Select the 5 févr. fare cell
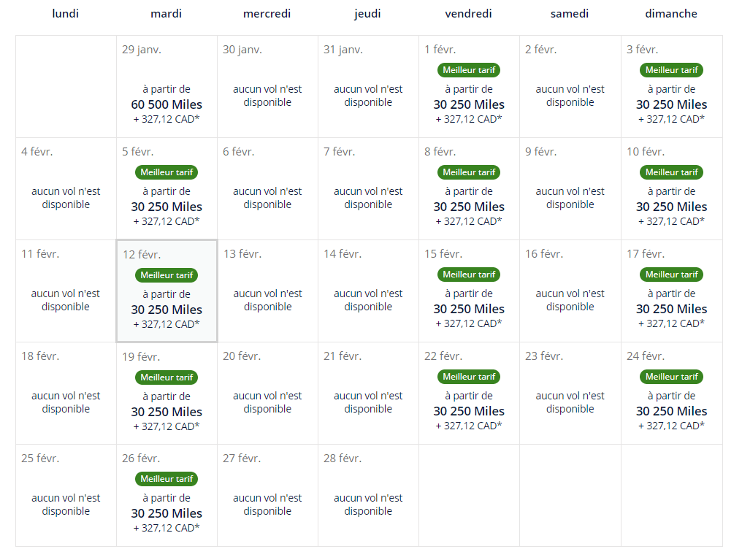The height and width of the screenshot is (560, 742). tap(167, 197)
